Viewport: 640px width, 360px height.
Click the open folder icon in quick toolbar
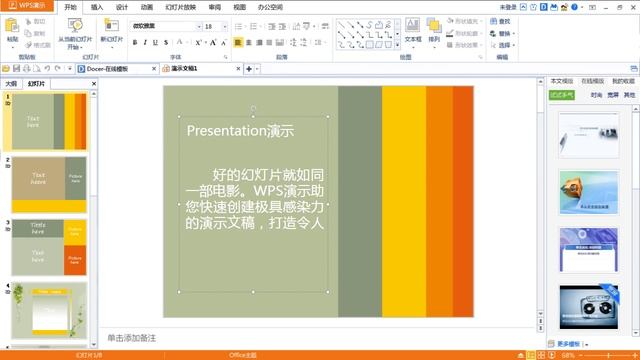[x=6, y=69]
